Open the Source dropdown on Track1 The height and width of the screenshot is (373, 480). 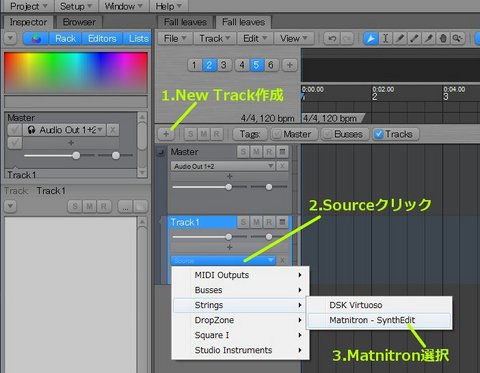223,260
